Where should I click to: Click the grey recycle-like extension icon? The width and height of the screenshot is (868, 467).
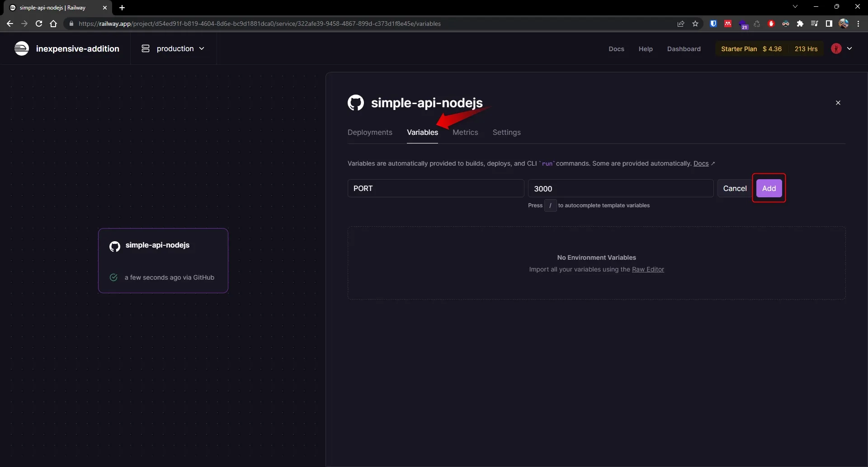tap(757, 24)
